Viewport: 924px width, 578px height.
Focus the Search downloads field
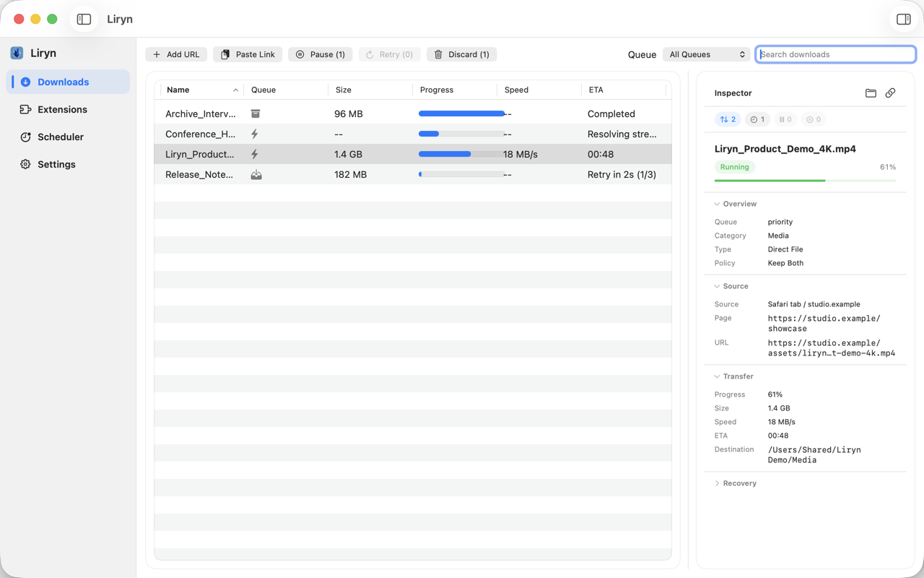point(836,54)
